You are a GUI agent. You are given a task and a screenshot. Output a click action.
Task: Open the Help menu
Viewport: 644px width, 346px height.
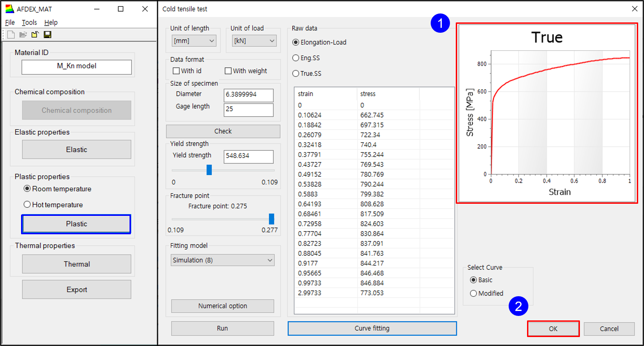click(51, 22)
